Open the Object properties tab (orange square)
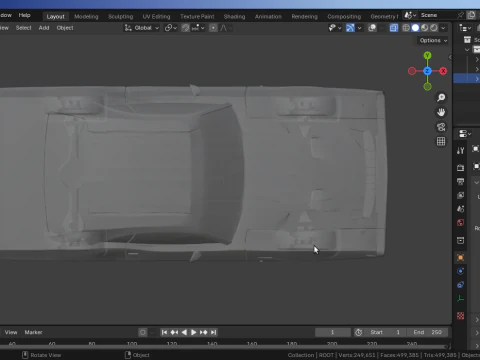 [x=460, y=257]
